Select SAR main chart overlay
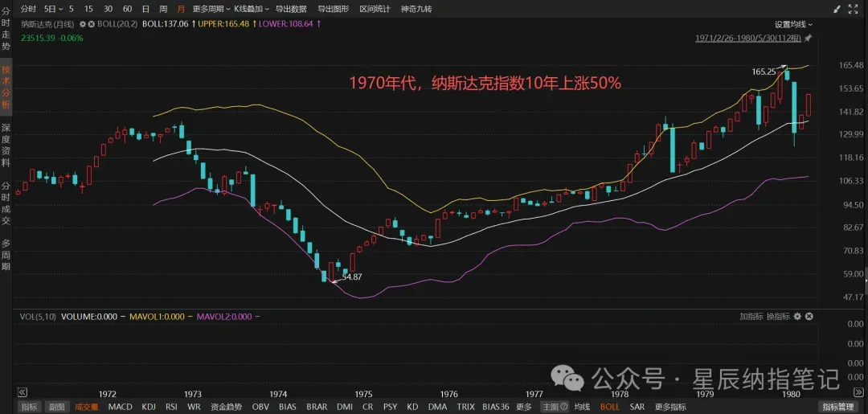The width and height of the screenshot is (868, 414). 637,407
